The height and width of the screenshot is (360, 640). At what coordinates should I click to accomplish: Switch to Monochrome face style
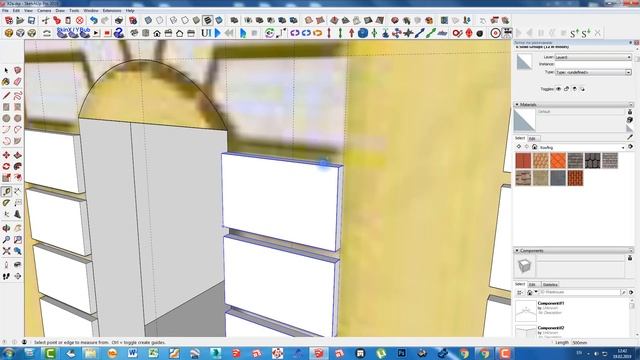(219, 20)
